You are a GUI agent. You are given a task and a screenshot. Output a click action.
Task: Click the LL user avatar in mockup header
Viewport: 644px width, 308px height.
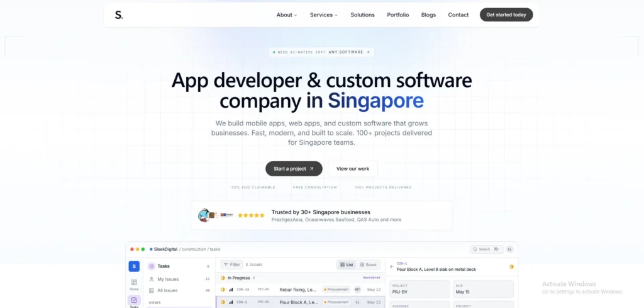point(509,249)
